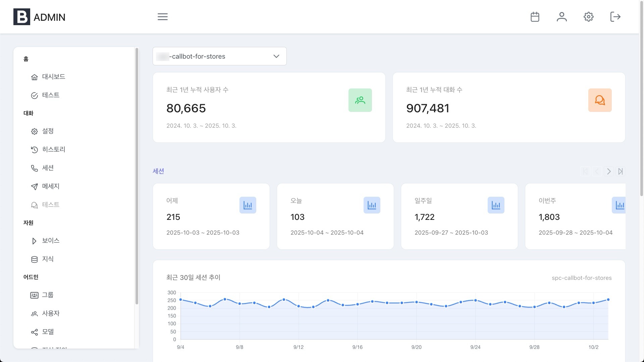644x362 pixels.
Task: Select the 히스토리 history icon
Action: point(35,149)
